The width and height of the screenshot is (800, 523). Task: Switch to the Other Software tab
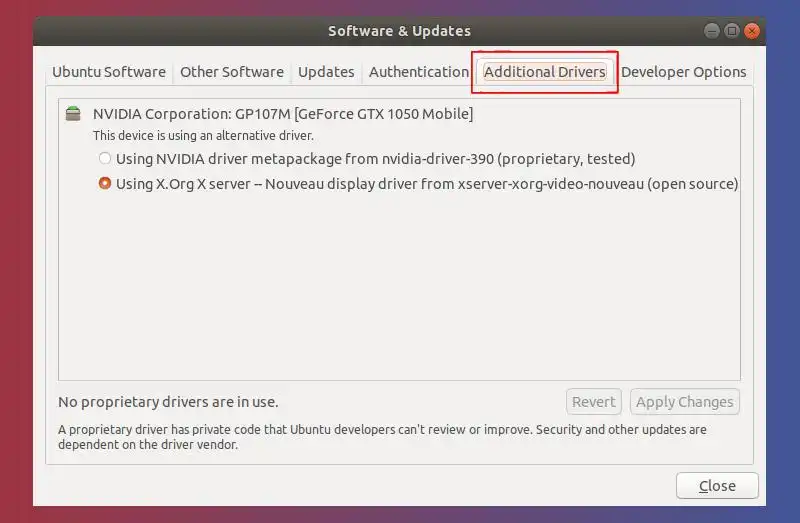tap(232, 72)
